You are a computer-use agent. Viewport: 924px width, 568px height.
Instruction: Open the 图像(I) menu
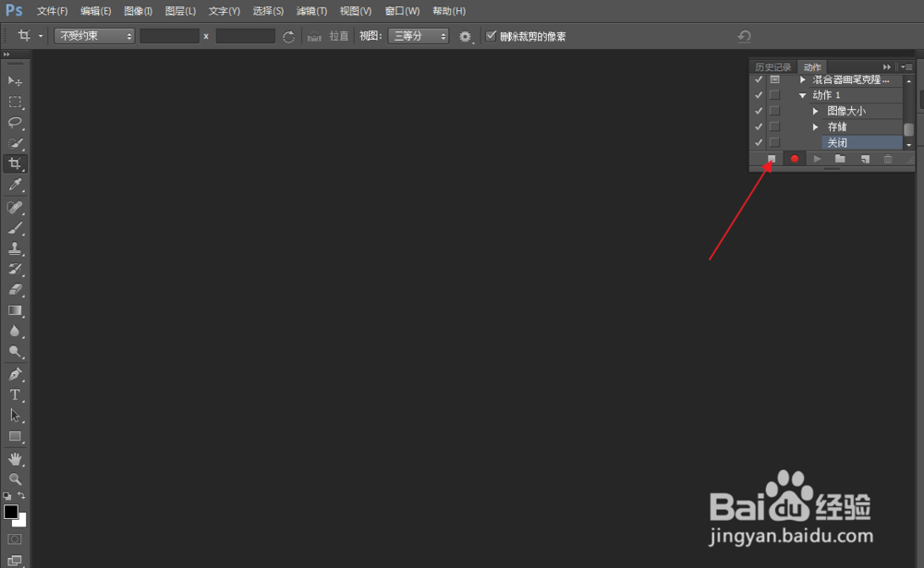click(138, 11)
